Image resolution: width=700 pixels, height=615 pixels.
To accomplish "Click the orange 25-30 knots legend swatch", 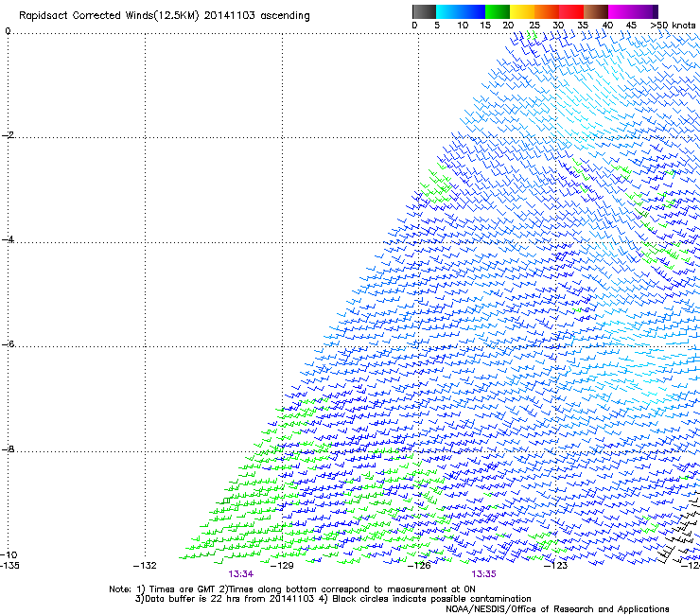I will click(x=547, y=11).
